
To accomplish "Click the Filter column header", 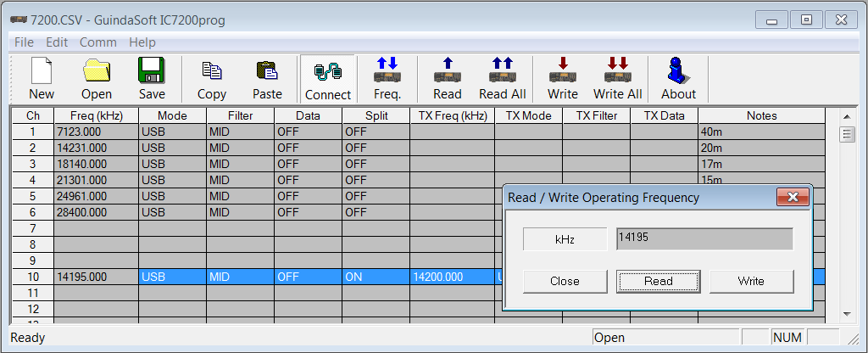I will point(240,115).
